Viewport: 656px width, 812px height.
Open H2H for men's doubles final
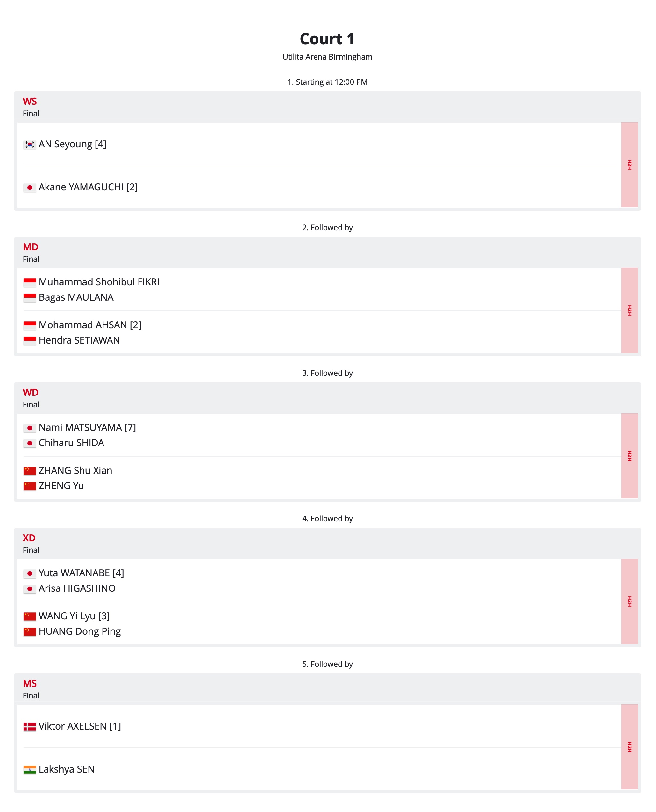pyautogui.click(x=629, y=310)
